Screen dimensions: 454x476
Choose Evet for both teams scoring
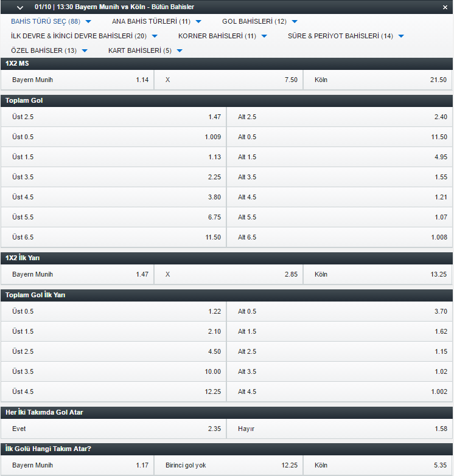tap(113, 429)
